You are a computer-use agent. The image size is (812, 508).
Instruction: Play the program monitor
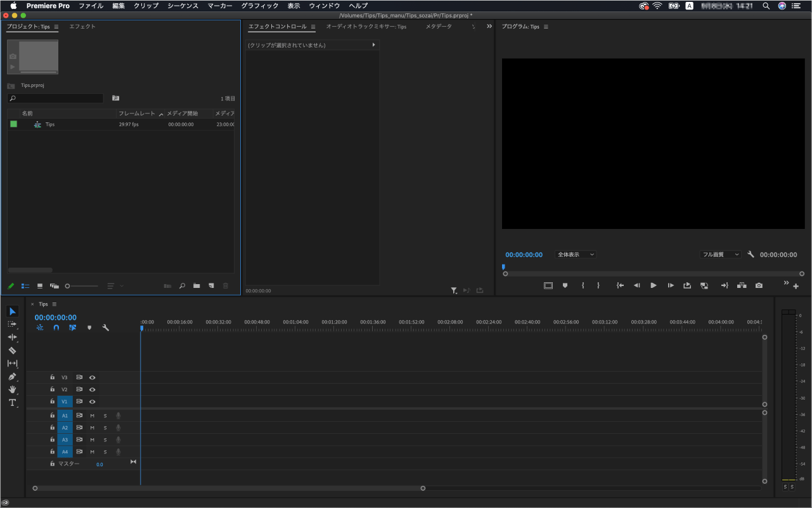(x=654, y=285)
